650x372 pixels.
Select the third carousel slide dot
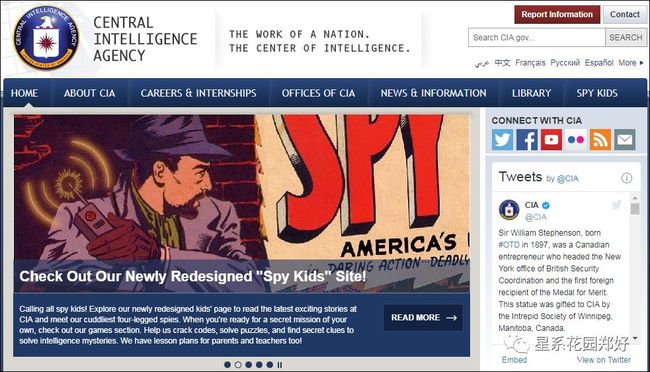(248, 365)
